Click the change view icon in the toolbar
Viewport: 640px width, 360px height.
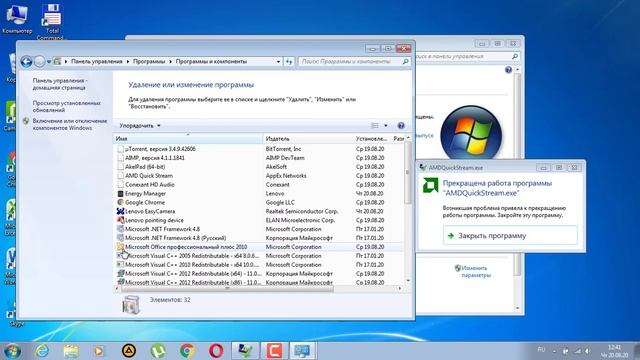374,126
